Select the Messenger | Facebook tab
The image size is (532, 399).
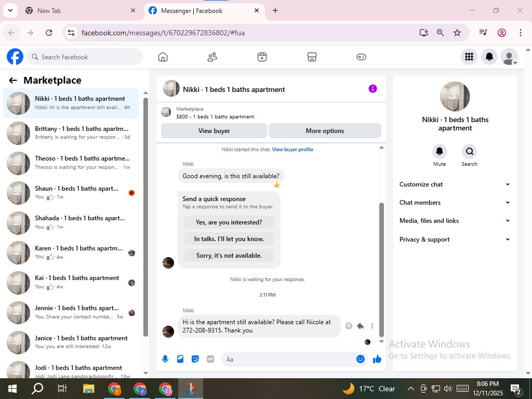205,10
